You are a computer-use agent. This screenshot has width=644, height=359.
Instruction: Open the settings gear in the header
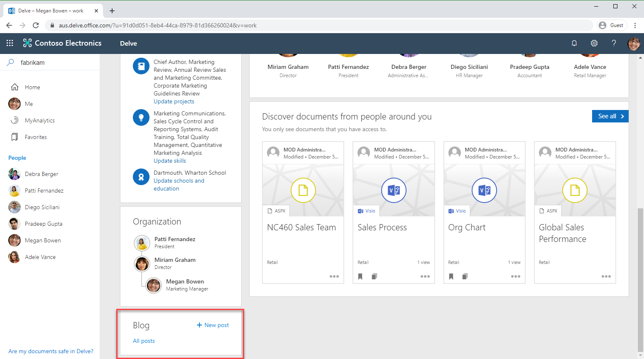click(594, 43)
